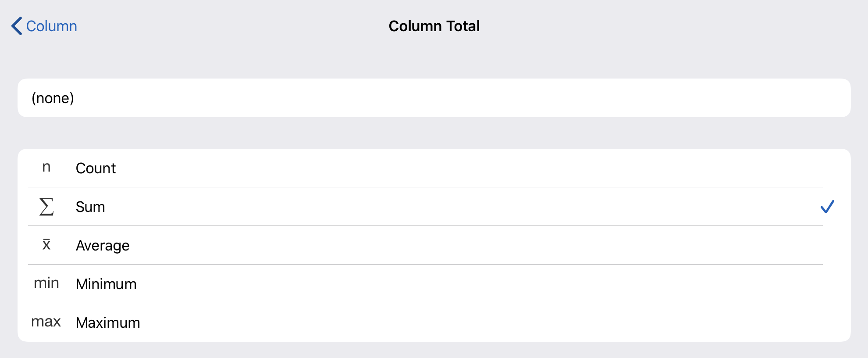Select the Count label text
This screenshot has height=358, width=868.
(x=96, y=168)
